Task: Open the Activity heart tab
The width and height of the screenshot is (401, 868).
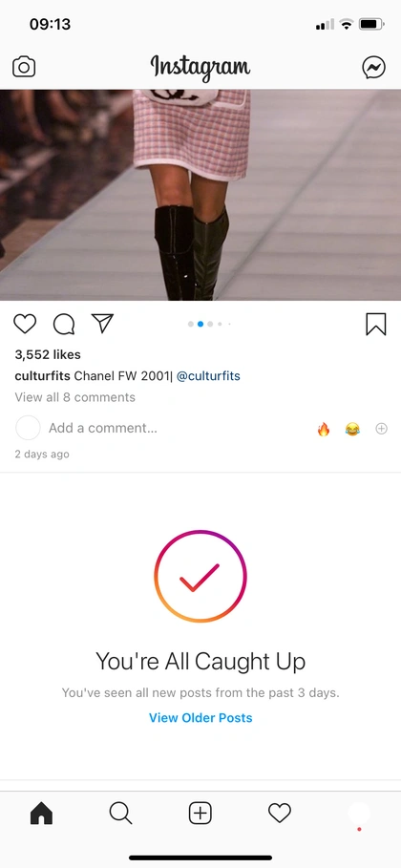Action: (x=280, y=814)
